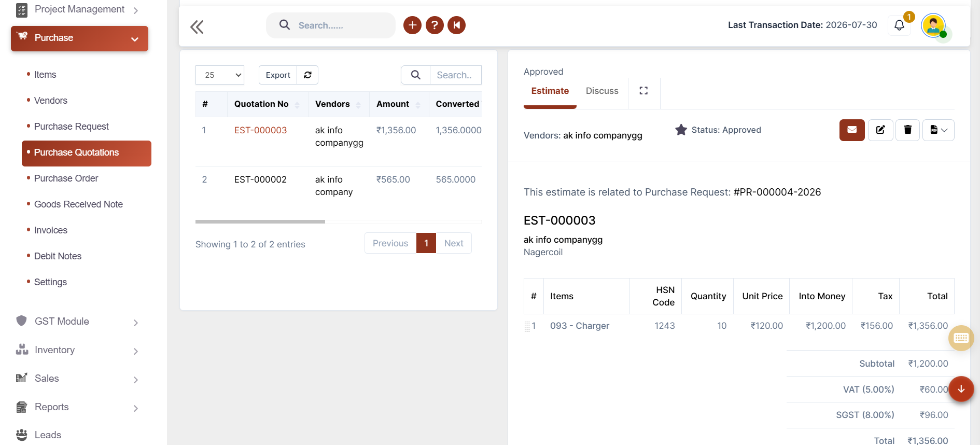The image size is (980, 445).
Task: Open the user profile avatar
Action: (934, 25)
